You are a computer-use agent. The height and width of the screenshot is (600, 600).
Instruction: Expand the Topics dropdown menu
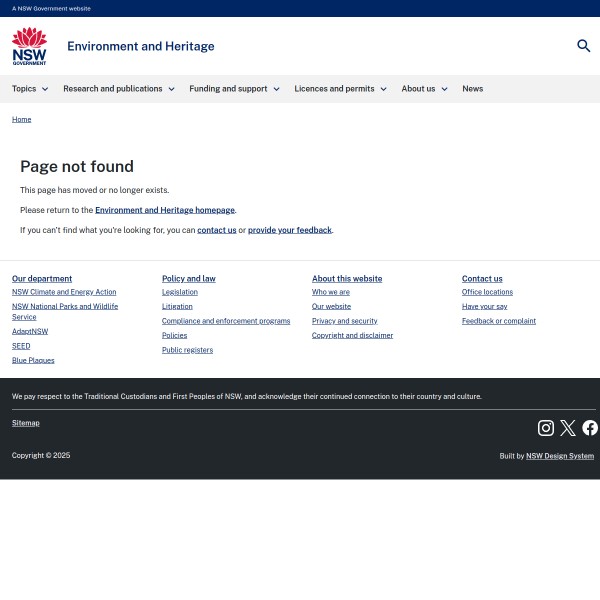(30, 89)
